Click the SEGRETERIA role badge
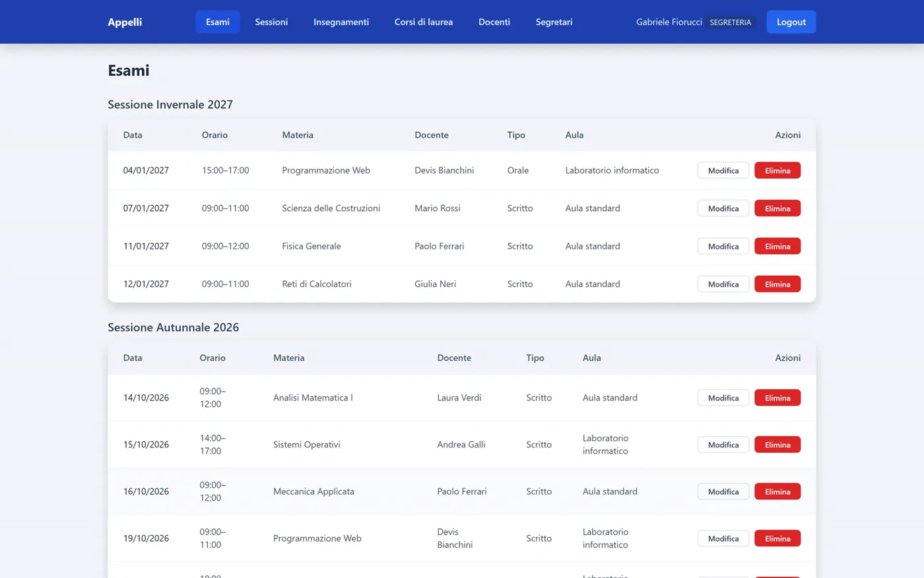This screenshot has height=578, width=924. pos(731,22)
